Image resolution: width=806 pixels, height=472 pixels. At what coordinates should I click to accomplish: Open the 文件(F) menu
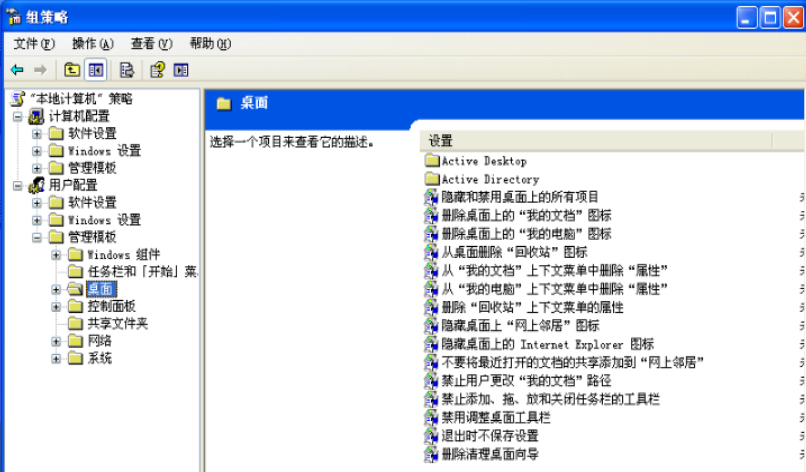34,44
